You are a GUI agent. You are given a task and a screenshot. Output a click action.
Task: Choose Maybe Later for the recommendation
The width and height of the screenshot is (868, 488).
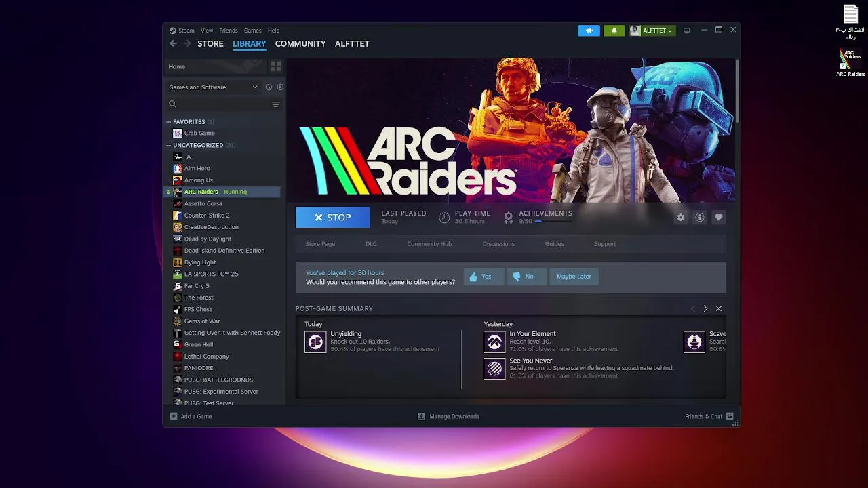[574, 277]
